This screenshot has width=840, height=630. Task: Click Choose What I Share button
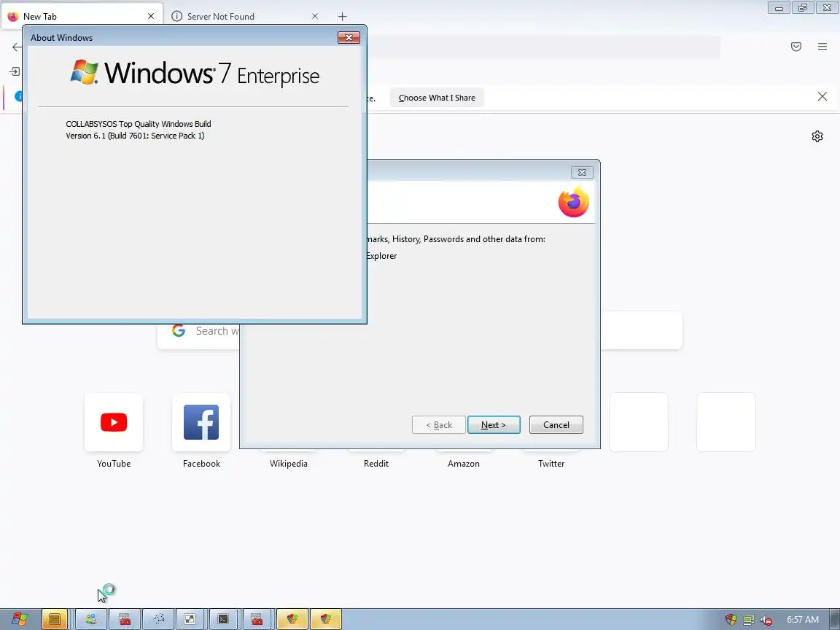437,98
